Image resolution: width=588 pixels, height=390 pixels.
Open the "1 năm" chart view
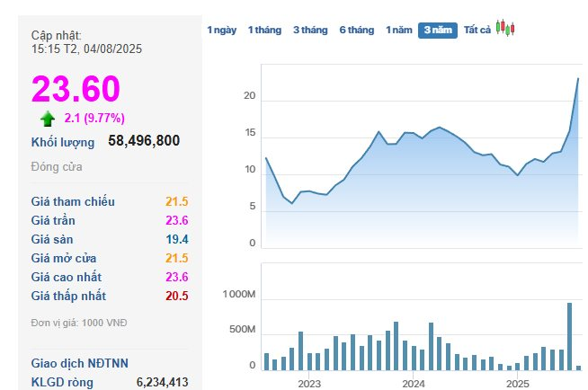pos(398,30)
